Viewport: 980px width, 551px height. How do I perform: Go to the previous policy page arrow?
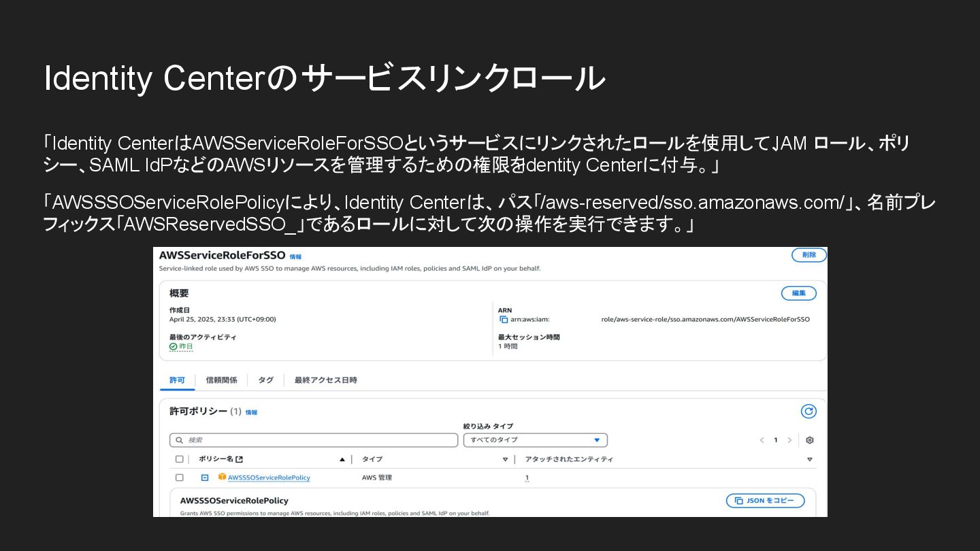coord(762,440)
